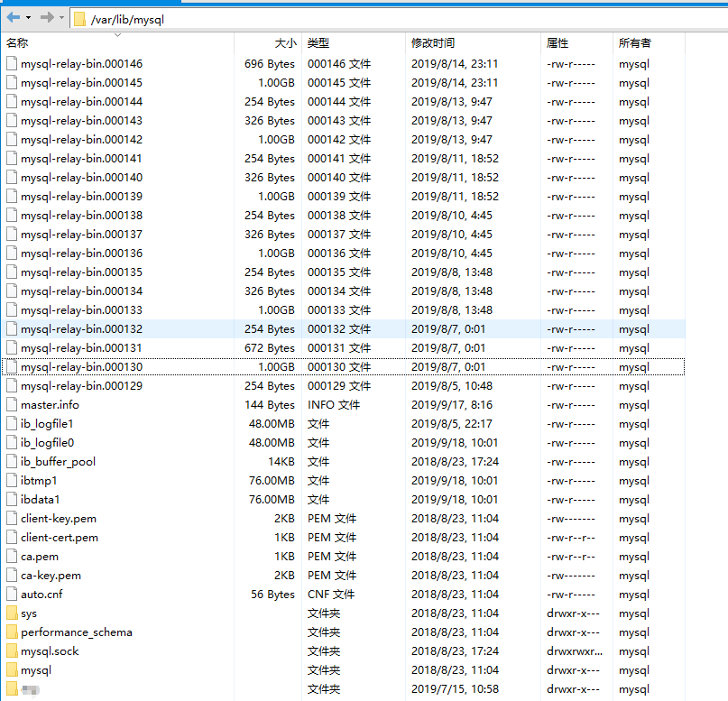Click the folder icon in the path bar
The image size is (728, 701).
80,20
